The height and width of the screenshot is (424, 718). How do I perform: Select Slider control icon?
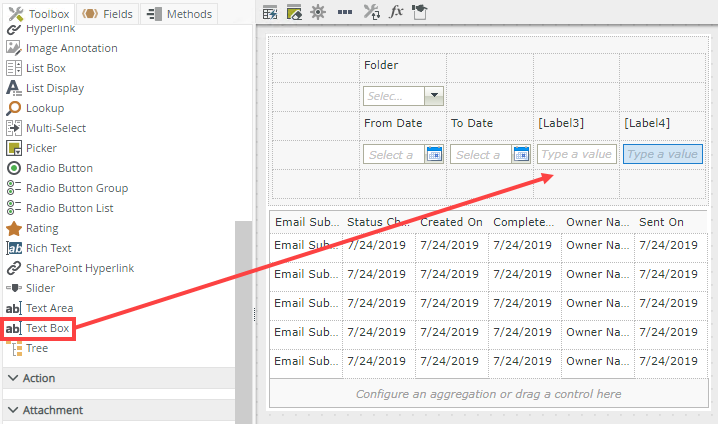14,288
